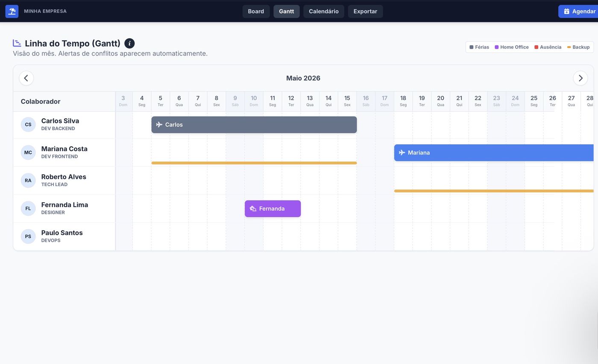This screenshot has width=598, height=364.
Task: Open Fernanda home office bar
Action: (273, 209)
